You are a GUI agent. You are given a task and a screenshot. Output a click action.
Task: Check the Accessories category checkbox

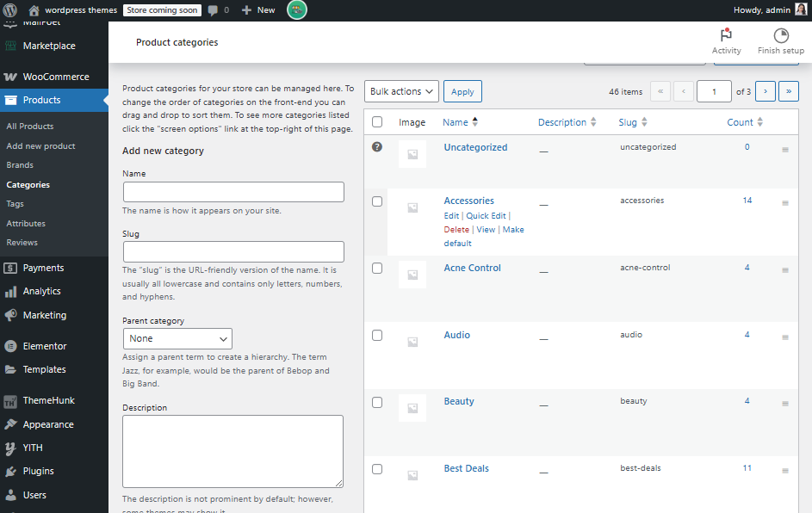pyautogui.click(x=377, y=201)
